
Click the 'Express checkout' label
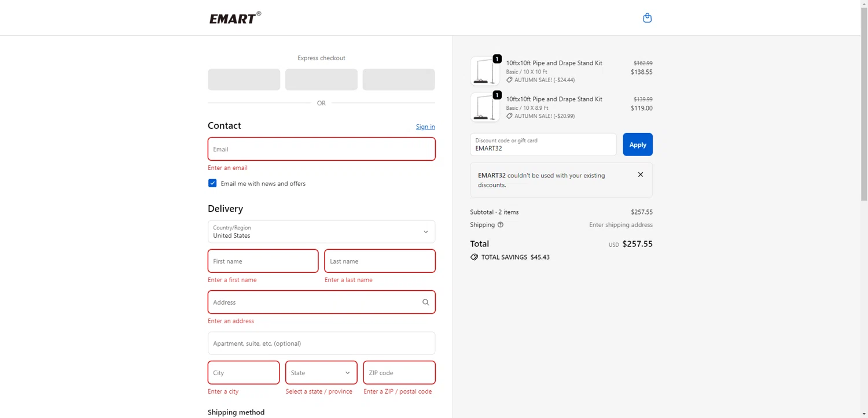[x=321, y=58]
